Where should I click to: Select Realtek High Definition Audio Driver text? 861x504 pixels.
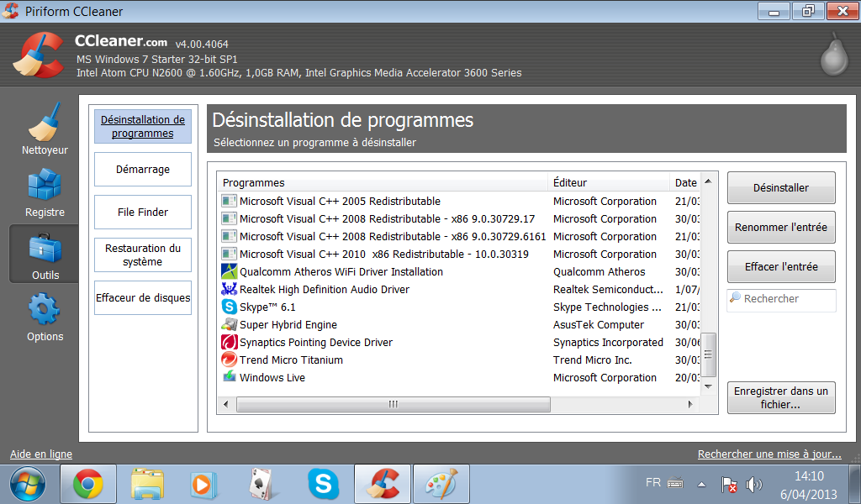tap(325, 289)
